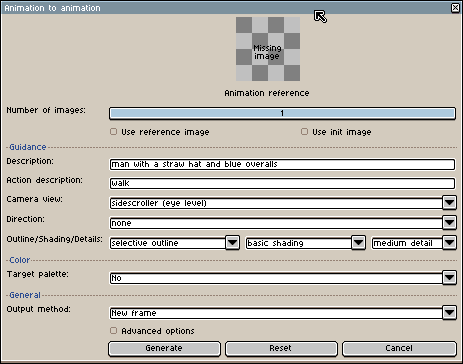Click the Missing image animation reference thumbnail
This screenshot has height=364, width=463.
(x=268, y=49)
